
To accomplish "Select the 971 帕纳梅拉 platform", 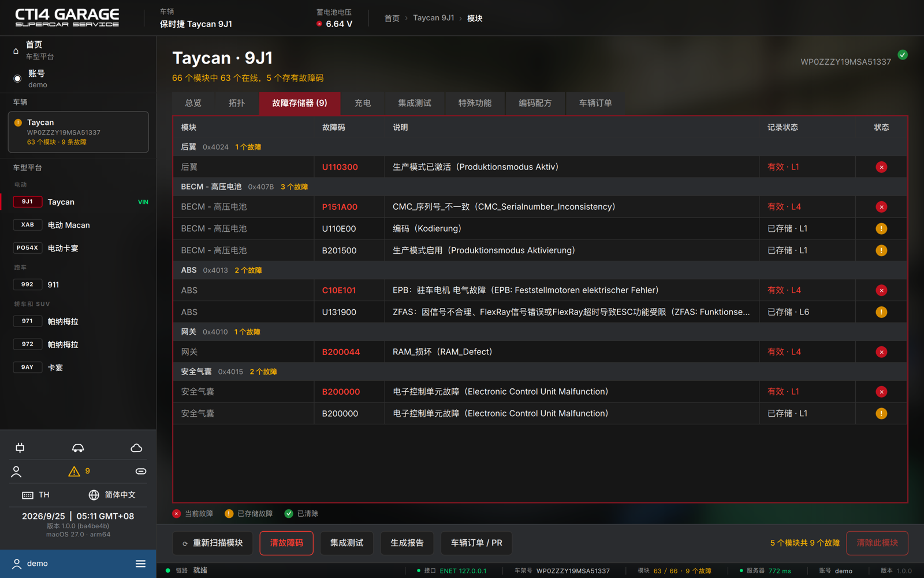I will click(x=78, y=321).
